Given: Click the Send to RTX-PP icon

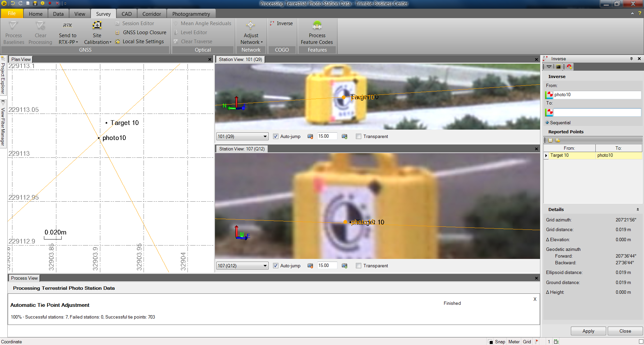Looking at the screenshot, I should point(67,25).
